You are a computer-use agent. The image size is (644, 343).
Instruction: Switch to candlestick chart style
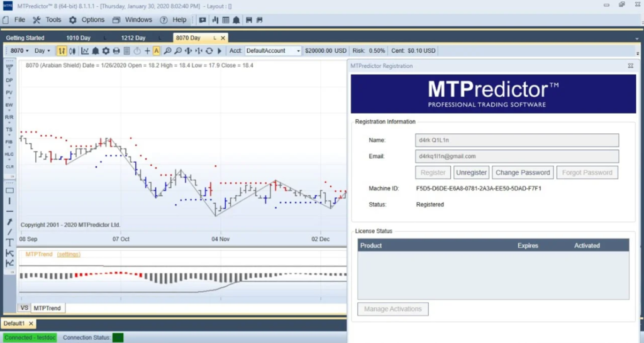pyautogui.click(x=72, y=51)
